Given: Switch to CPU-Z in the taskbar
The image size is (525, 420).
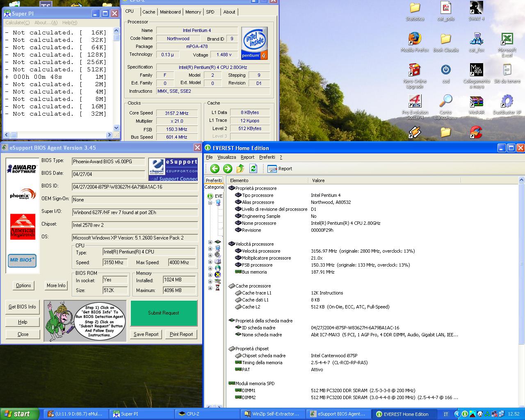Looking at the screenshot, I should (x=207, y=414).
